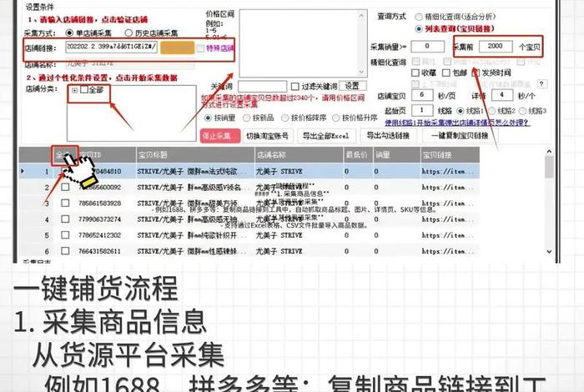Click the title cell 微胖mm法式纯欲 in row 1
The image size is (584, 392).
click(195, 172)
